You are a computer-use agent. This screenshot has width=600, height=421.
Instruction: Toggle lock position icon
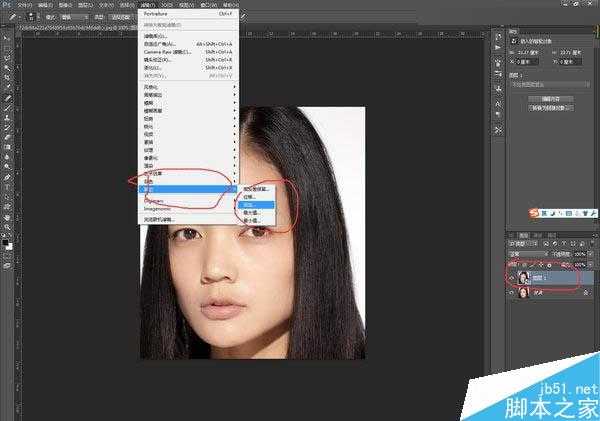541,264
